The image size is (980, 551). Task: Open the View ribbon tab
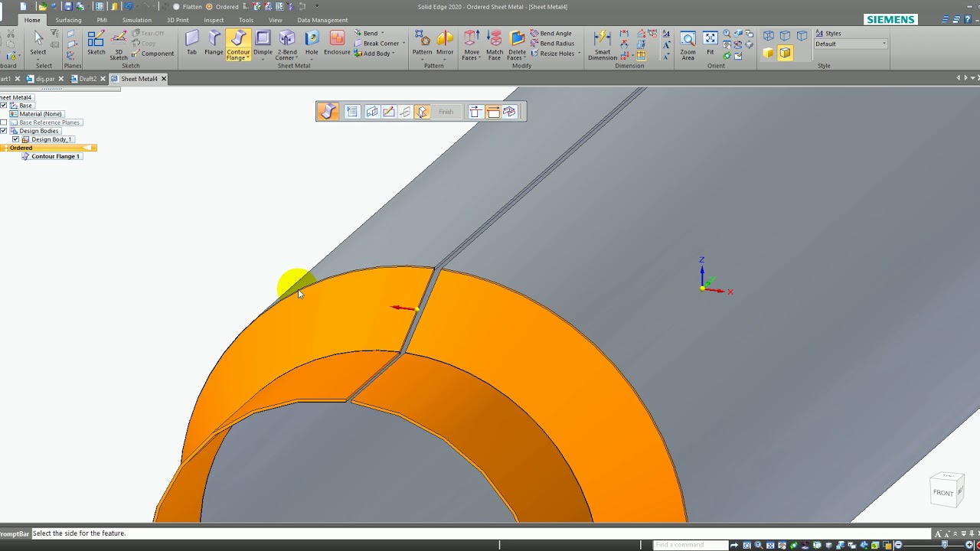276,20
